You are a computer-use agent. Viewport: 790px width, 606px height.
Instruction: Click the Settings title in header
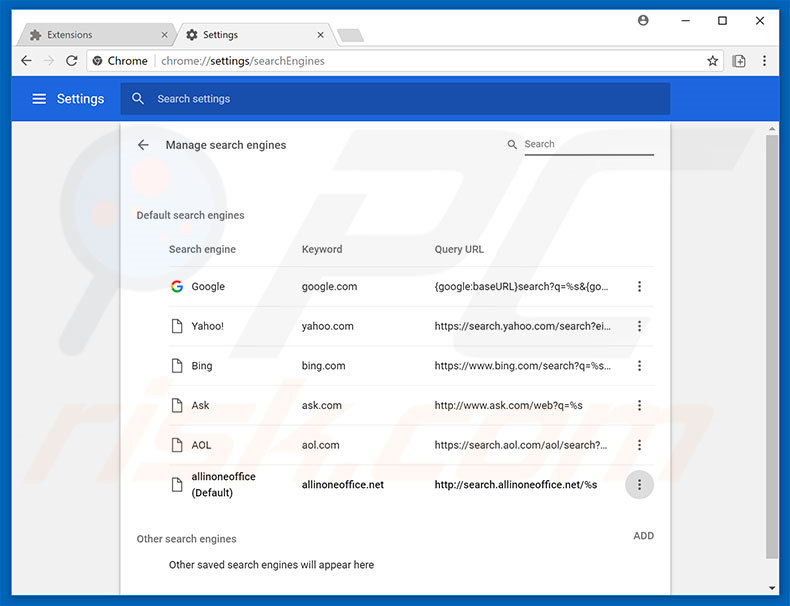[80, 99]
